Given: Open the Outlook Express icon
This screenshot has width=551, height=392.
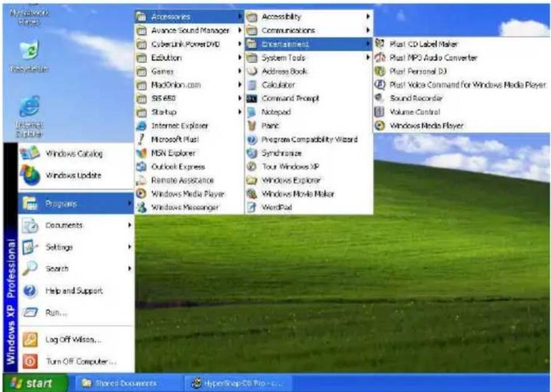Looking at the screenshot, I should 141,167.
